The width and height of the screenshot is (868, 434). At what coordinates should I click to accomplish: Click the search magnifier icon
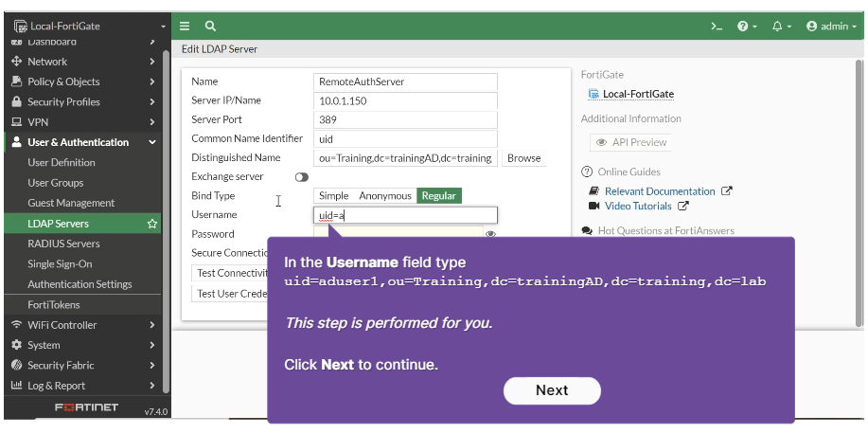(x=210, y=26)
